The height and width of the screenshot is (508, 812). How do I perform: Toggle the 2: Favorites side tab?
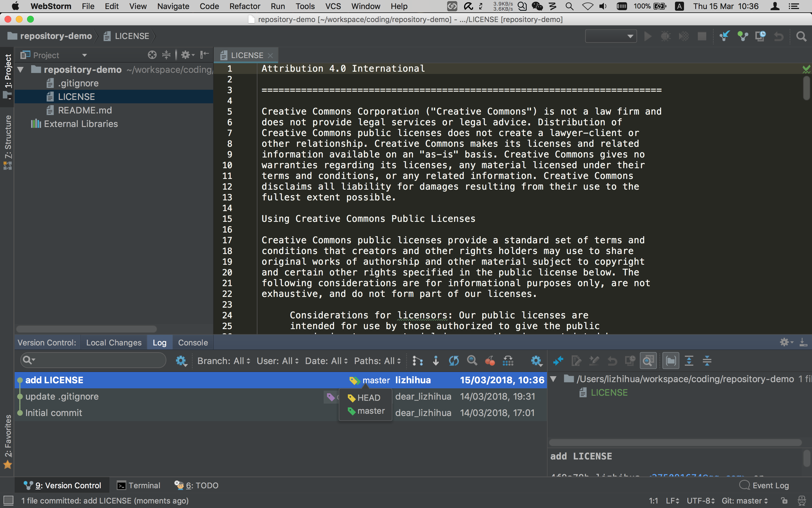point(7,441)
